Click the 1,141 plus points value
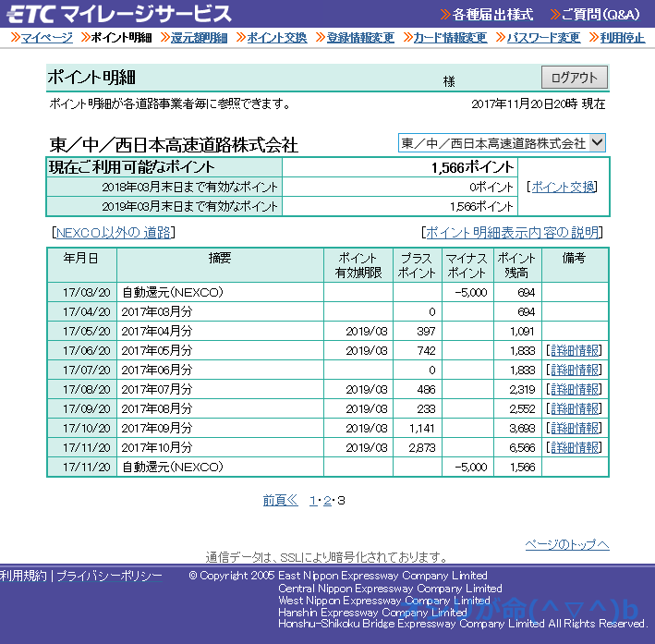655x644 pixels. (x=422, y=429)
